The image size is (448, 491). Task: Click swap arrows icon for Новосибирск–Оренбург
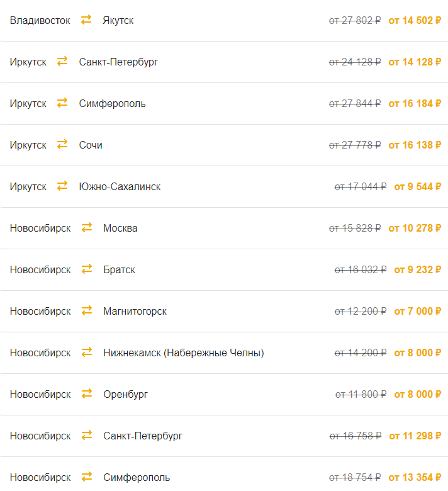[x=87, y=393]
